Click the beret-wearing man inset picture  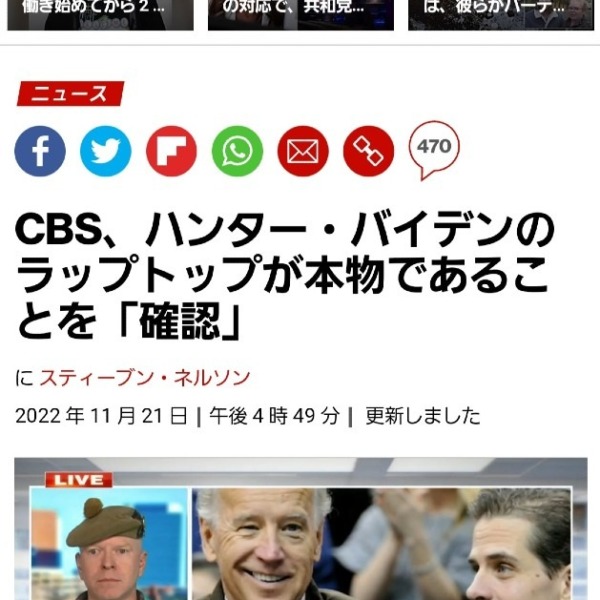109,544
